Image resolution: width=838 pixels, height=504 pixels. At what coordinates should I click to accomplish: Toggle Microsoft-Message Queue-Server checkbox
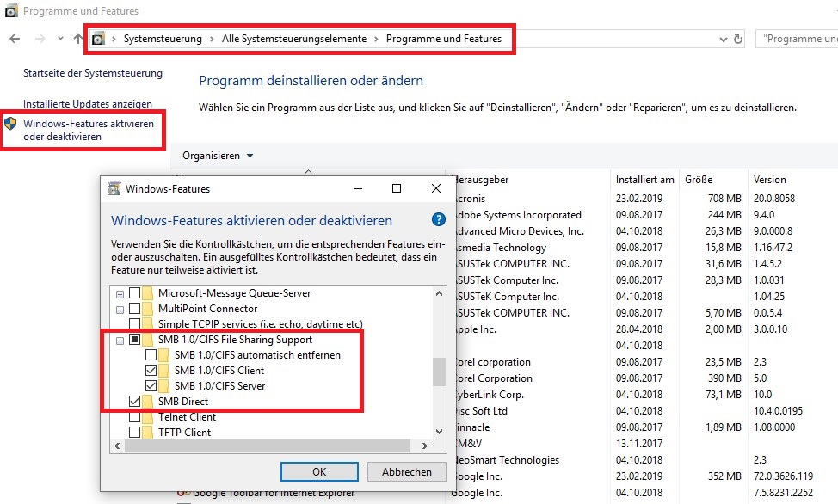(x=135, y=293)
